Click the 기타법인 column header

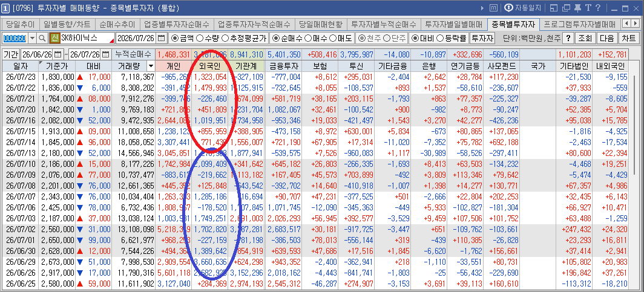pyautogui.click(x=574, y=66)
